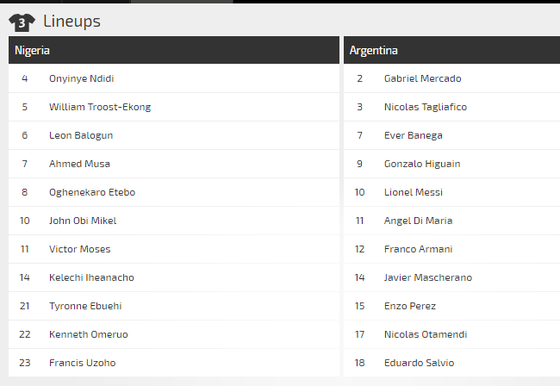Viewport: 560px width, 386px height.
Task: Click Lionel Messi player name
Action: (x=413, y=192)
